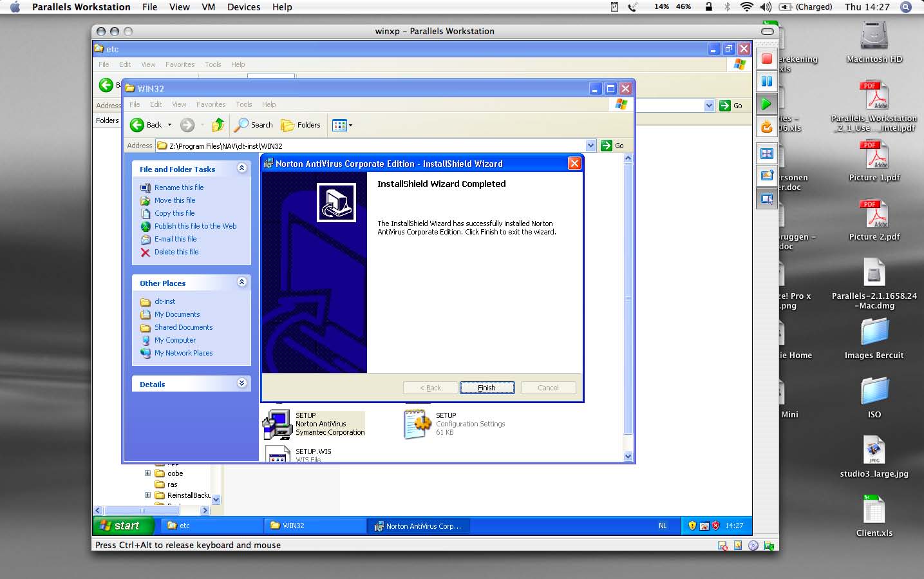924x579 pixels.
Task: Click Windows XP start button
Action: click(x=123, y=526)
